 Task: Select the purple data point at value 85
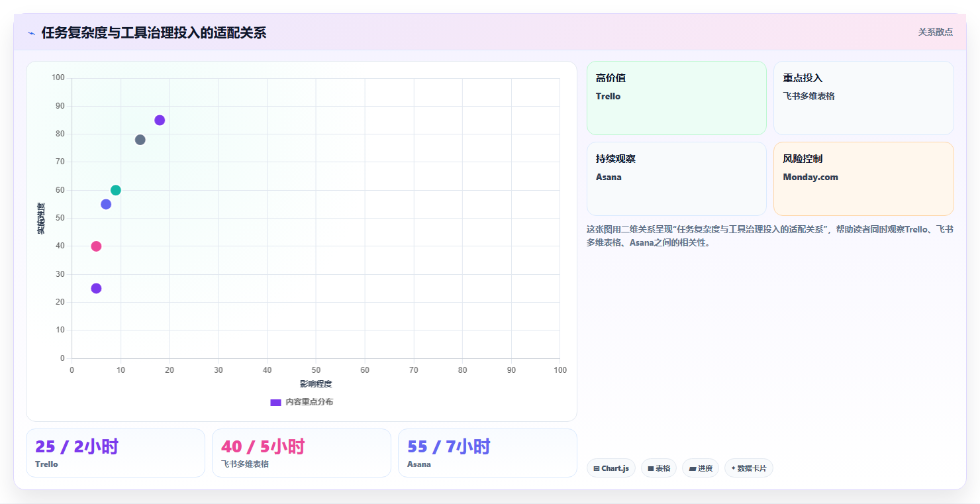pyautogui.click(x=160, y=120)
